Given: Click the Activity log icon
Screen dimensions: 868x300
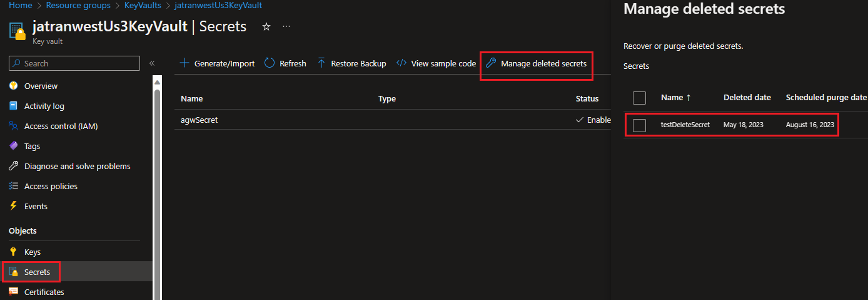Looking at the screenshot, I should (x=13, y=106).
